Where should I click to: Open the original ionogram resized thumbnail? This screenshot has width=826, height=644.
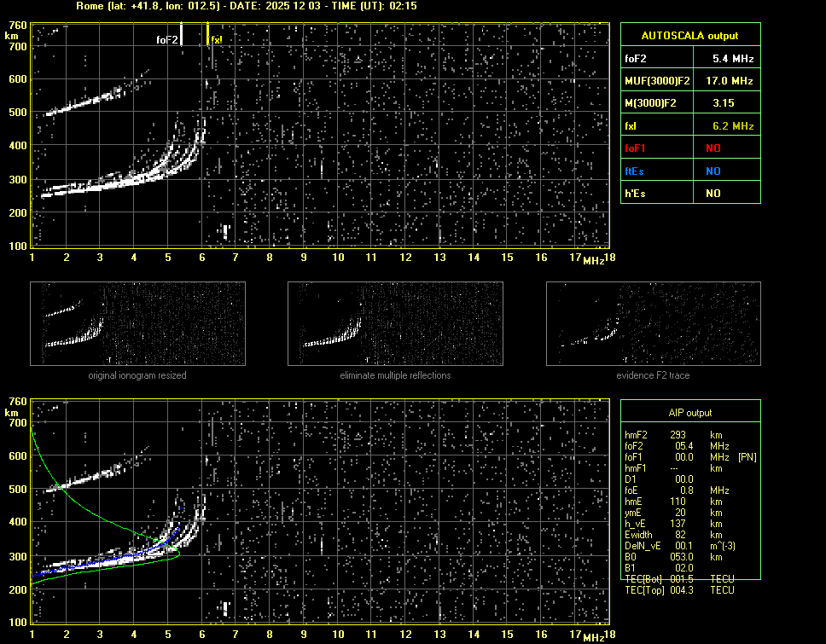pos(137,323)
